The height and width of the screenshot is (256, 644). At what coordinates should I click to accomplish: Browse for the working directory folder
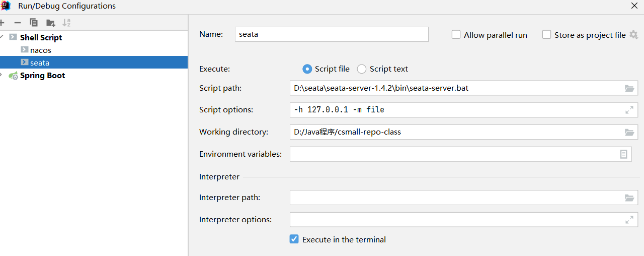tap(629, 132)
